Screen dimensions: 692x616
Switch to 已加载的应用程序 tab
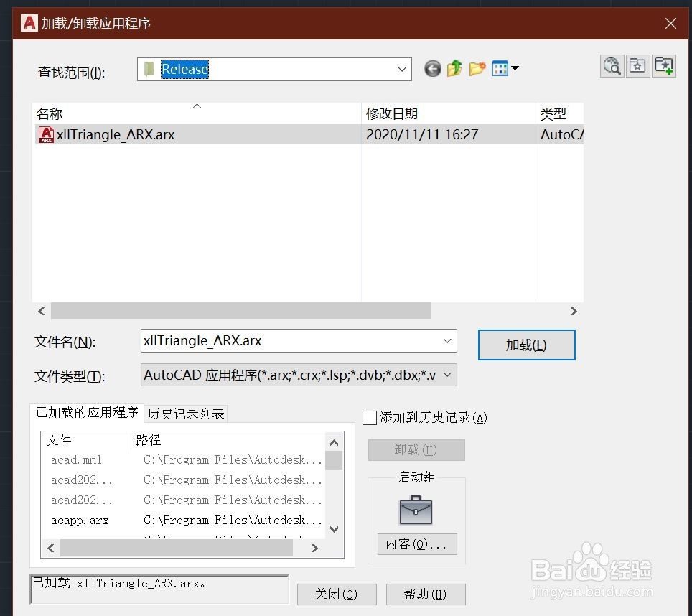87,413
